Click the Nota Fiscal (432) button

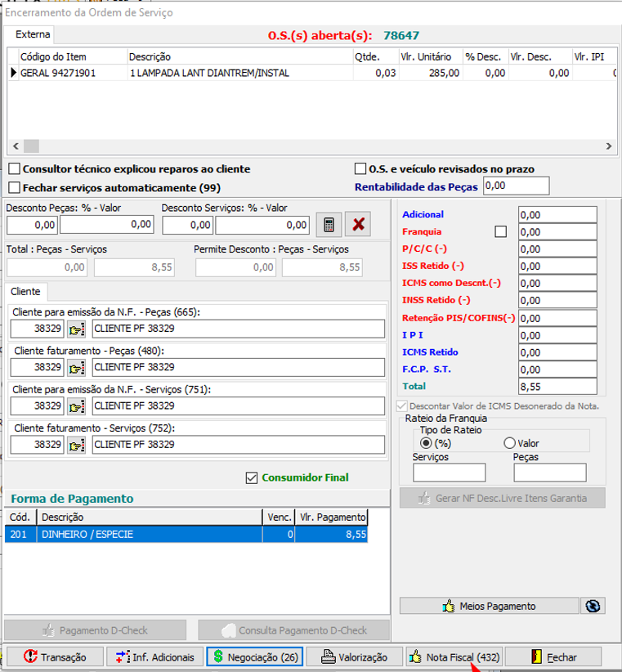point(454,656)
